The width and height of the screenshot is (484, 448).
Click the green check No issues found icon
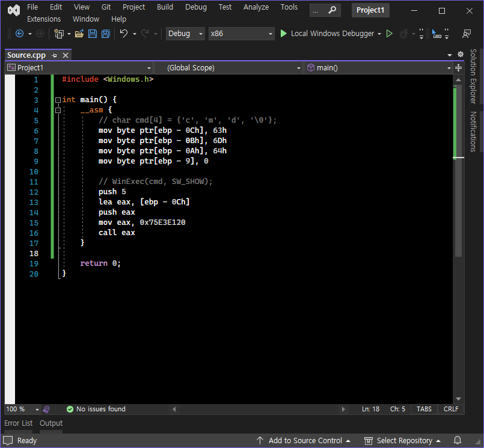click(x=70, y=409)
